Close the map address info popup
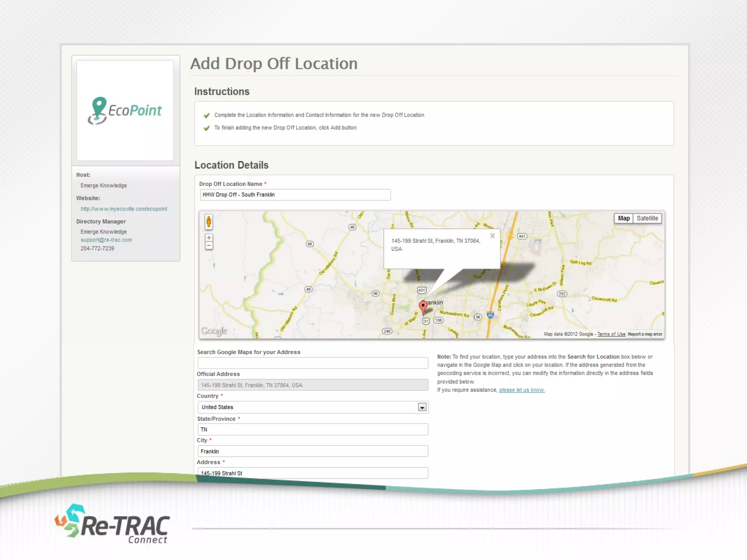This screenshot has width=747, height=560. coord(492,236)
